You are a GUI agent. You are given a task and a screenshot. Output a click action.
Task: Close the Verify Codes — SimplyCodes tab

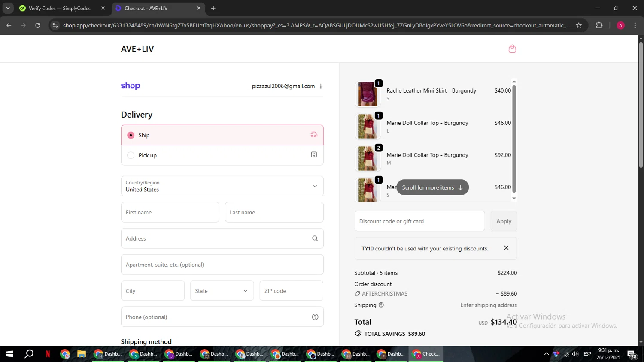pos(103,8)
